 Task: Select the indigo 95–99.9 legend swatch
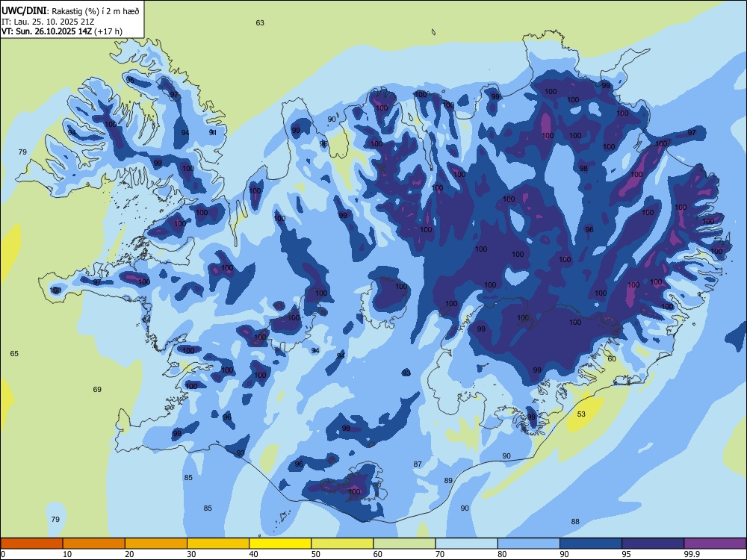click(x=653, y=544)
